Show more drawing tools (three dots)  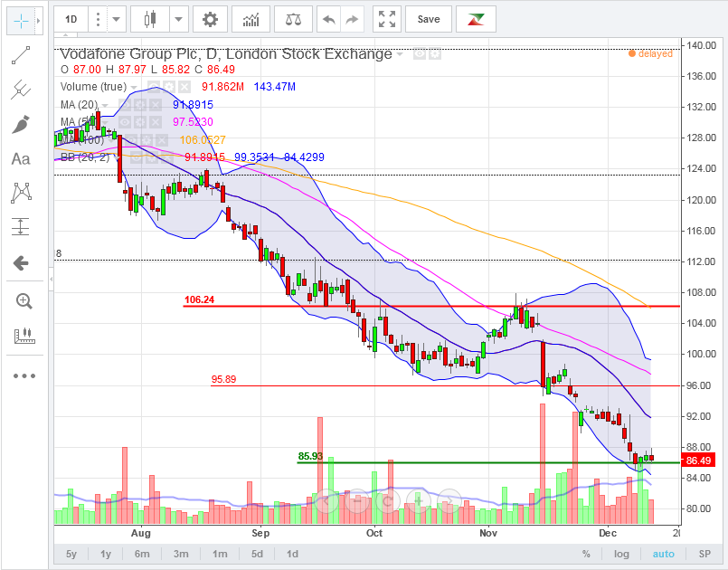coord(24,375)
